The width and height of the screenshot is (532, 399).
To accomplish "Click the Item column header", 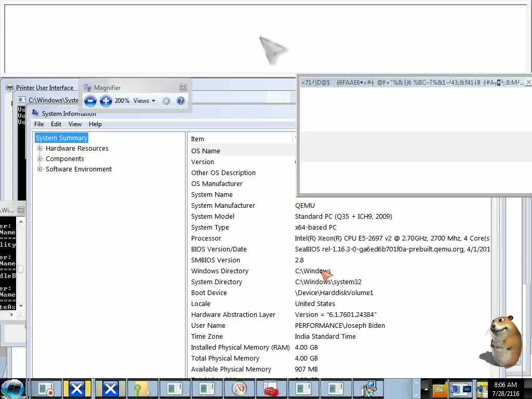I will 240,139.
